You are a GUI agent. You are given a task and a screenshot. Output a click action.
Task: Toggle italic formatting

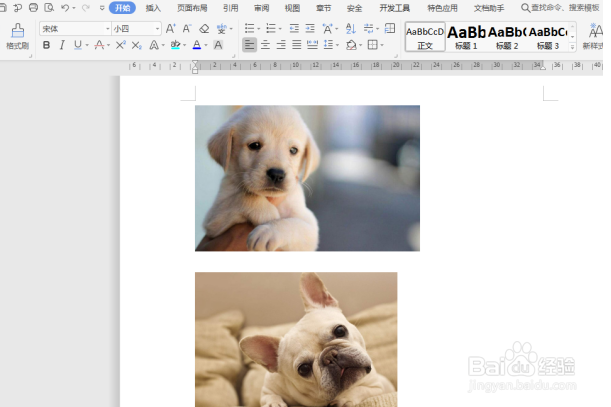point(62,45)
